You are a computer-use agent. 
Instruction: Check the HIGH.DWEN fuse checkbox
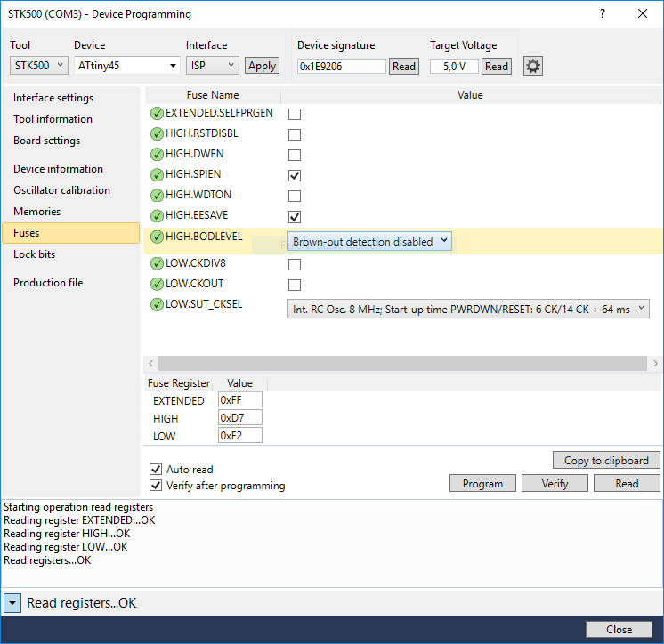(295, 155)
